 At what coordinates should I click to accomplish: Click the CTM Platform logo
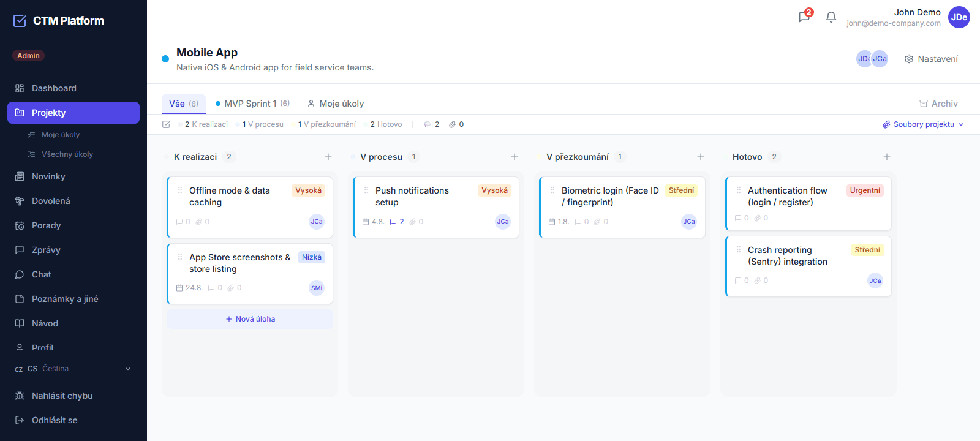59,21
